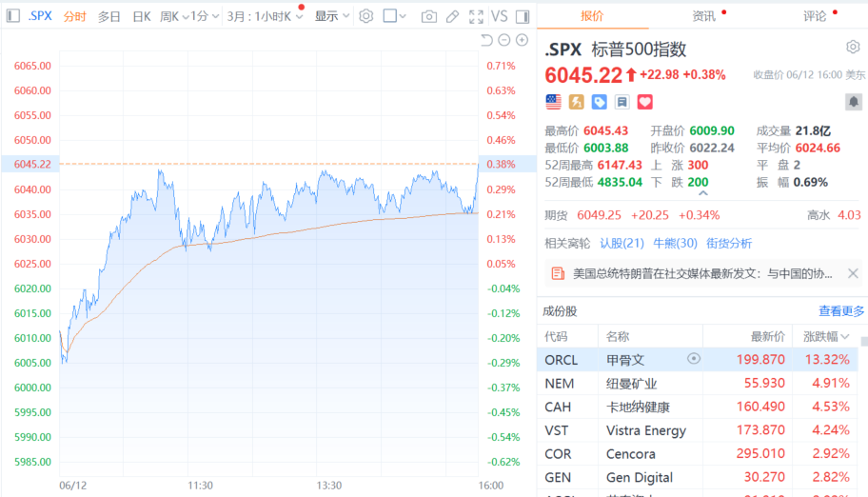
Task: Switch to the 资讯 news tab
Action: [704, 16]
